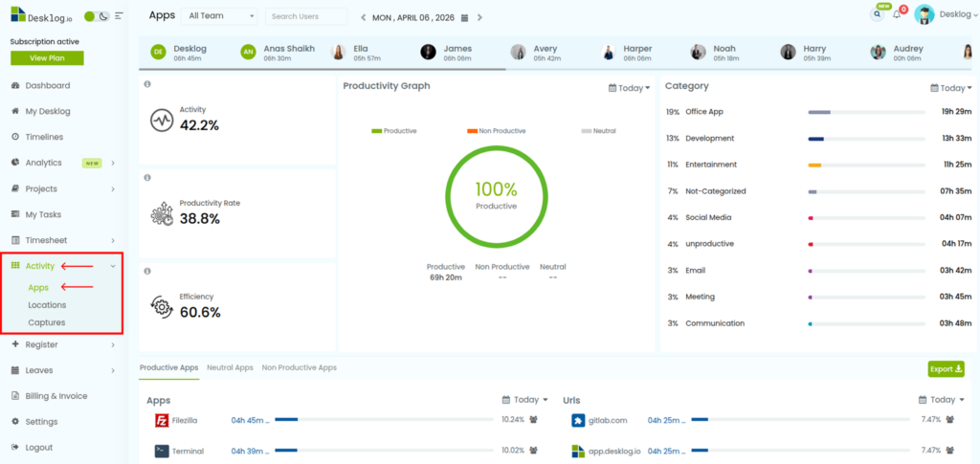Click the notification bell icon

coord(897,14)
